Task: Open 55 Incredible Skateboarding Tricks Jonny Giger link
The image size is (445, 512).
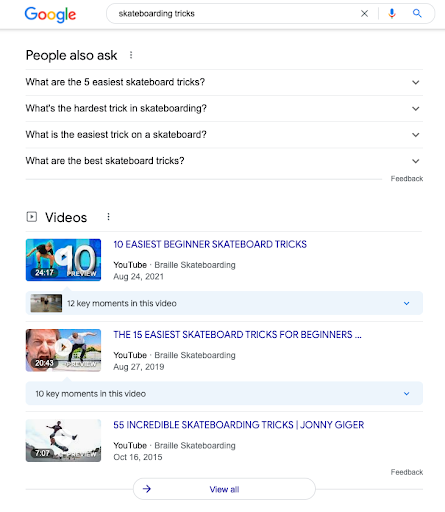Action: tap(239, 425)
